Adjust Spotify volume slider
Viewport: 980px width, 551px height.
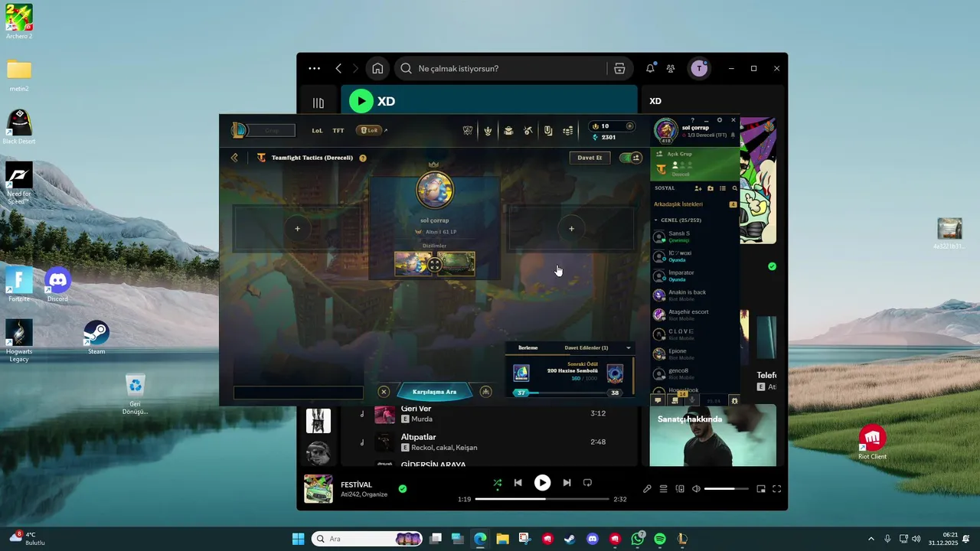(x=726, y=489)
